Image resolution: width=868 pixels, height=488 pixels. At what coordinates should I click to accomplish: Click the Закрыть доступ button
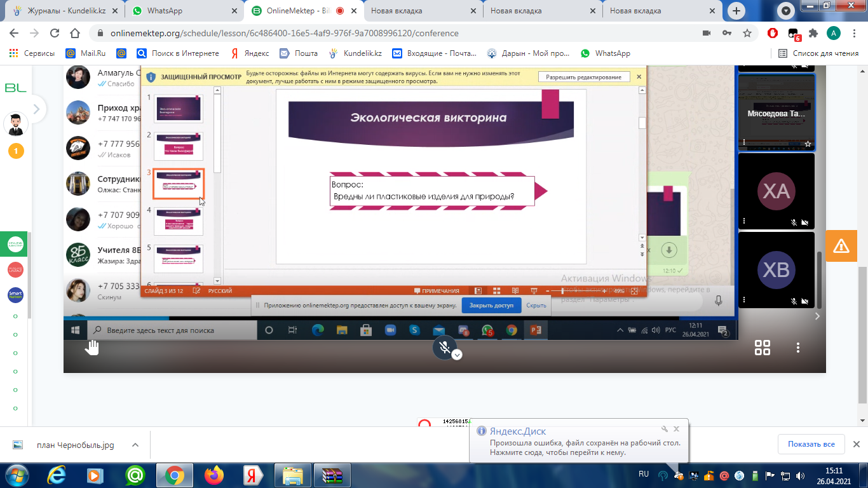491,305
